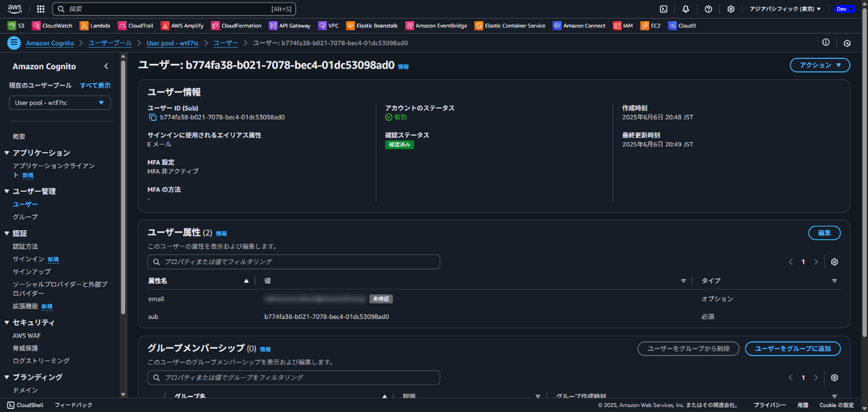Click the sidebar vertical scrollbar
This screenshot has height=412, width=868.
[123, 186]
